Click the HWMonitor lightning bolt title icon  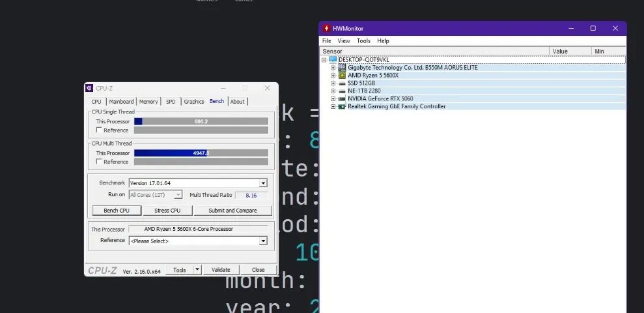click(326, 29)
